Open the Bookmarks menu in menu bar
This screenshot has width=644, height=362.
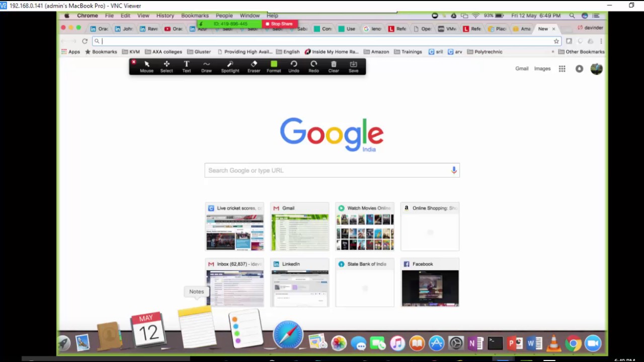[195, 16]
